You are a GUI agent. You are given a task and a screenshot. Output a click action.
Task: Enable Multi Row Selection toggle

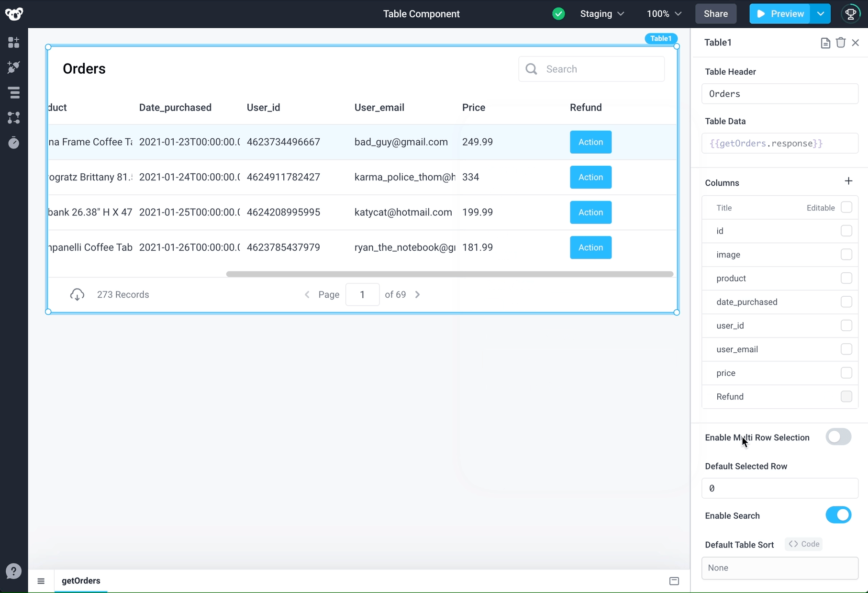[x=838, y=437]
